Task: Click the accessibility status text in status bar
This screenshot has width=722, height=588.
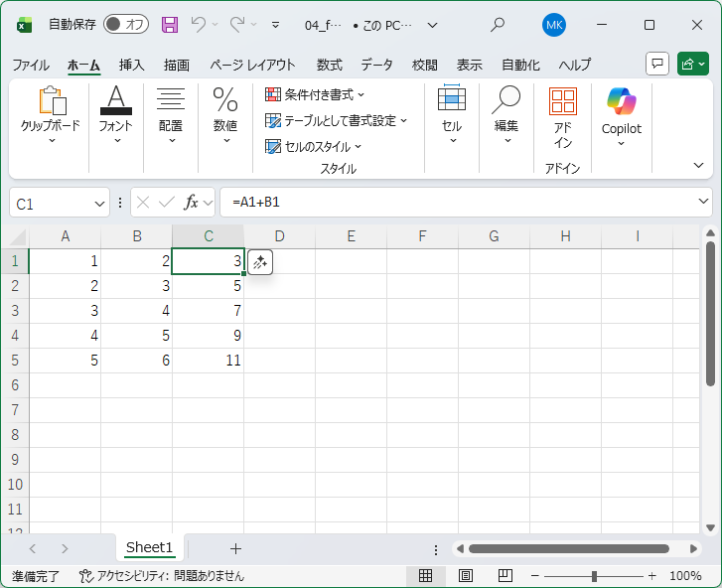Action: tap(162, 576)
